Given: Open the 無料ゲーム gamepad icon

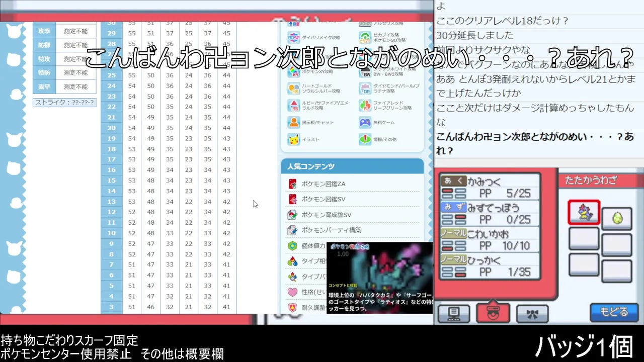Looking at the screenshot, I should [x=365, y=122].
